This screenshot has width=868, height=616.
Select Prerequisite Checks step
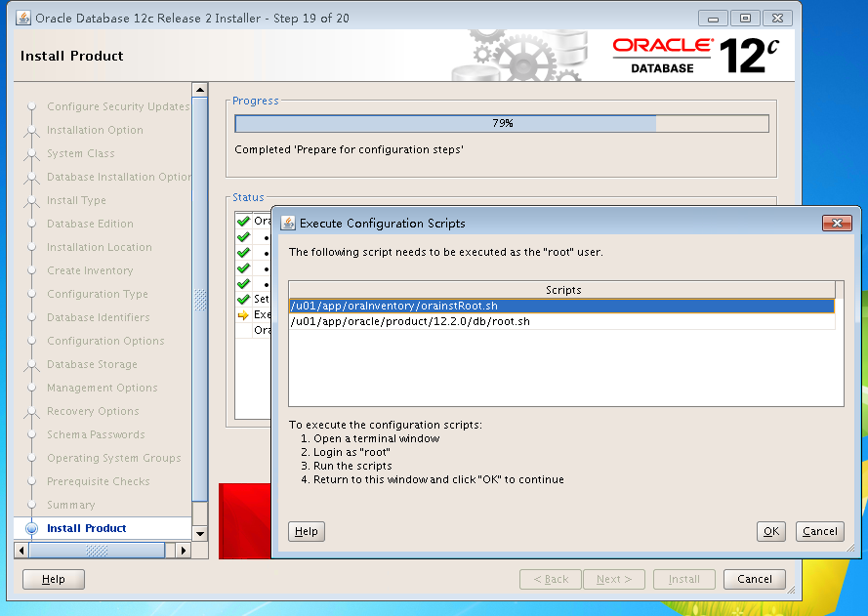point(99,481)
